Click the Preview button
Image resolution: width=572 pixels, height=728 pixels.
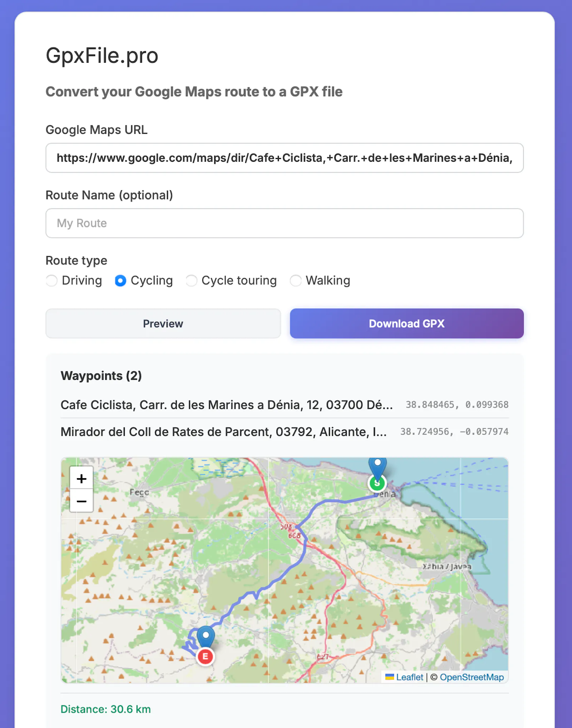coord(163,323)
